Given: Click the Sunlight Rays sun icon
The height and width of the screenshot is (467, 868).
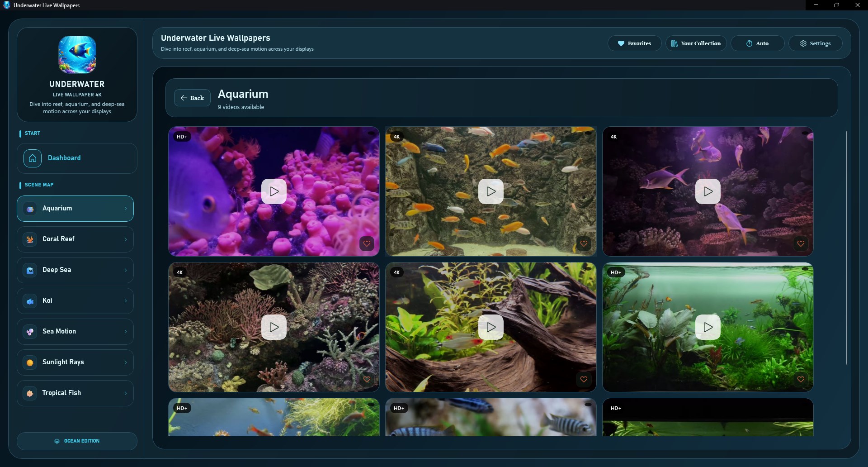Looking at the screenshot, I should 30,362.
